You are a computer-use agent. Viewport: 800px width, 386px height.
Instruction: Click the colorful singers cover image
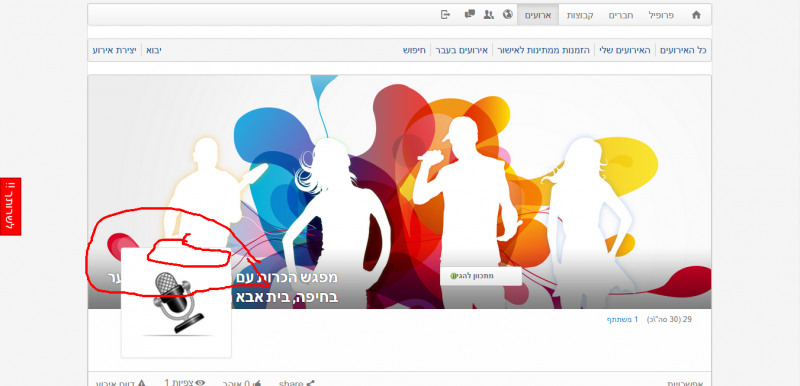(x=399, y=192)
